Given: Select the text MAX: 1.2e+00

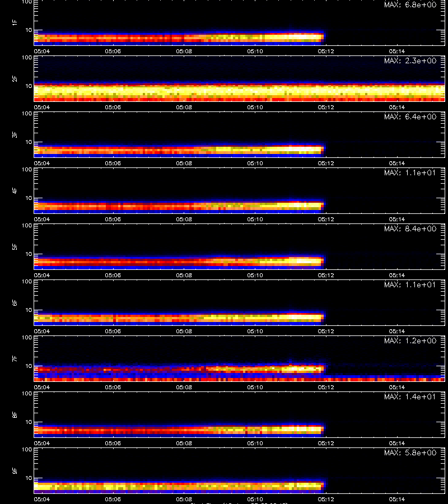Looking at the screenshot, I should click(x=410, y=340).
